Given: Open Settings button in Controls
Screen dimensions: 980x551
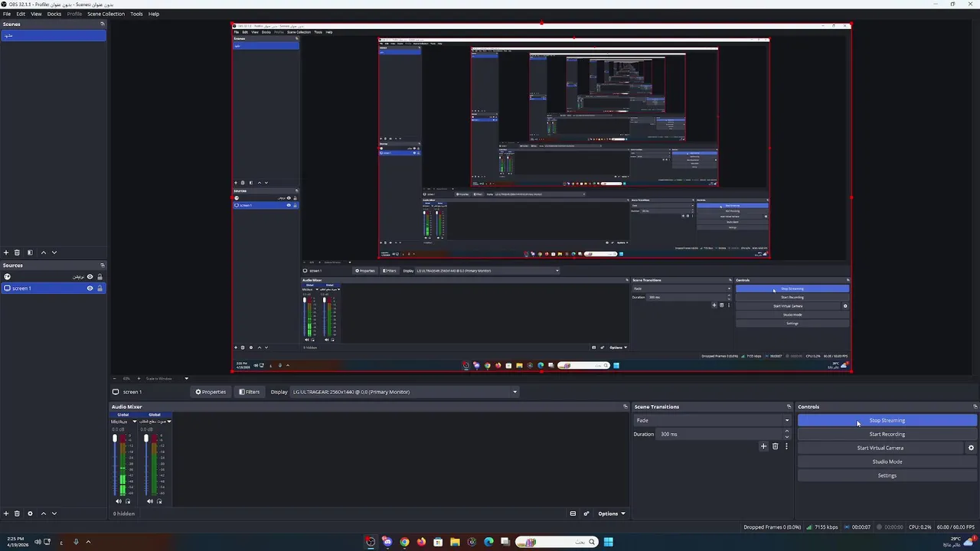Looking at the screenshot, I should tap(887, 475).
